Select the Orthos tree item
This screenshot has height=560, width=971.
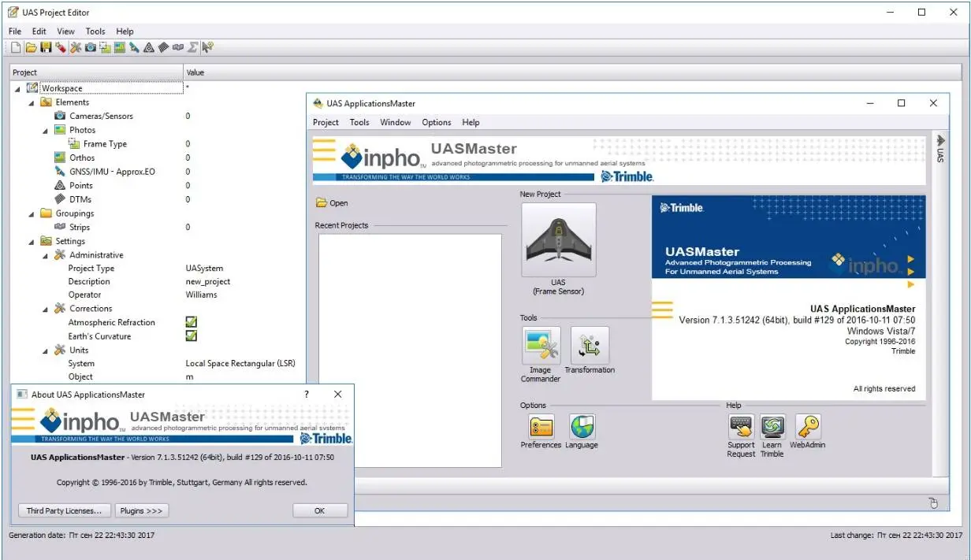click(82, 158)
